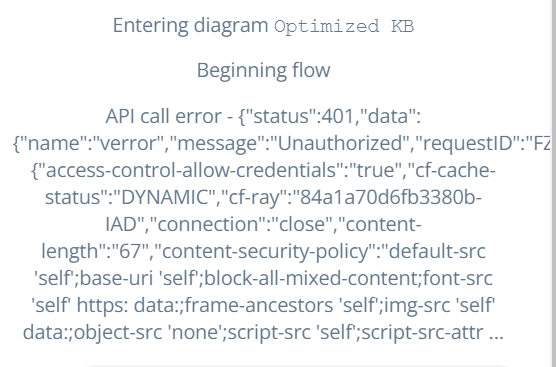Click the content length "67" value
This screenshot has height=367, width=556.
point(130,251)
